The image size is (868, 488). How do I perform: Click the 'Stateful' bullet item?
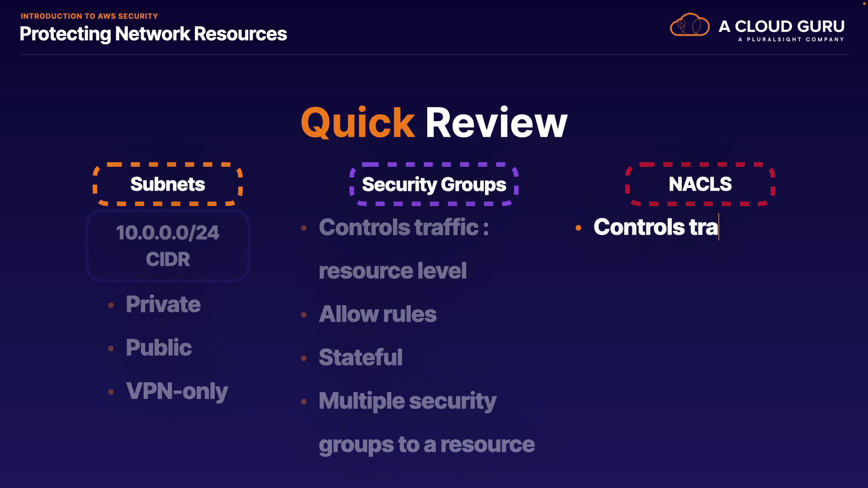point(360,357)
